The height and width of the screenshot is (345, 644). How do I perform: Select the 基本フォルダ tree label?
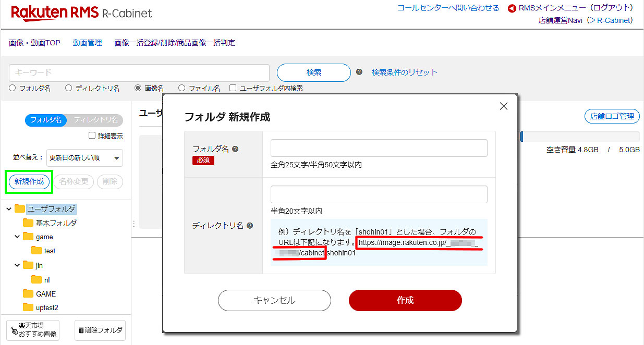click(56, 223)
